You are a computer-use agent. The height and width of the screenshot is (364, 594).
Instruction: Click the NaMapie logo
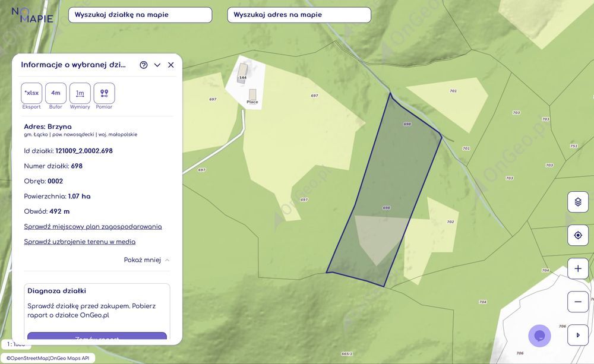(x=33, y=15)
